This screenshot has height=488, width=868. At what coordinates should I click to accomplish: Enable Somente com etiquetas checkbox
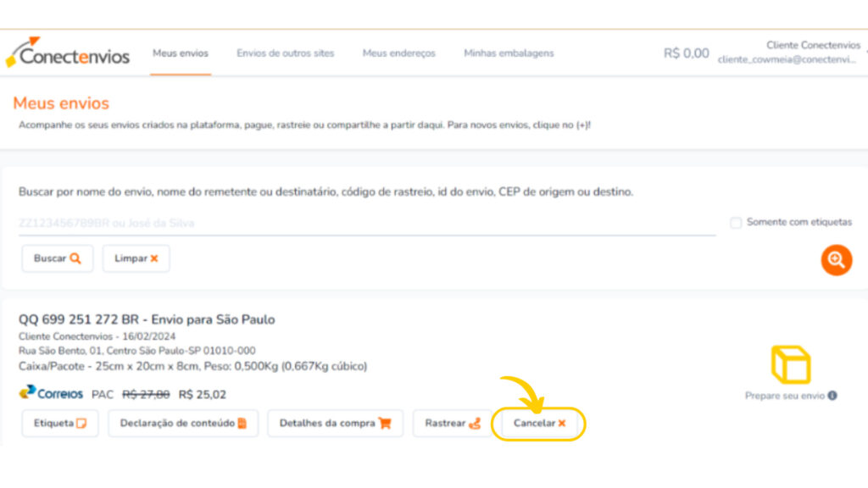(736, 223)
